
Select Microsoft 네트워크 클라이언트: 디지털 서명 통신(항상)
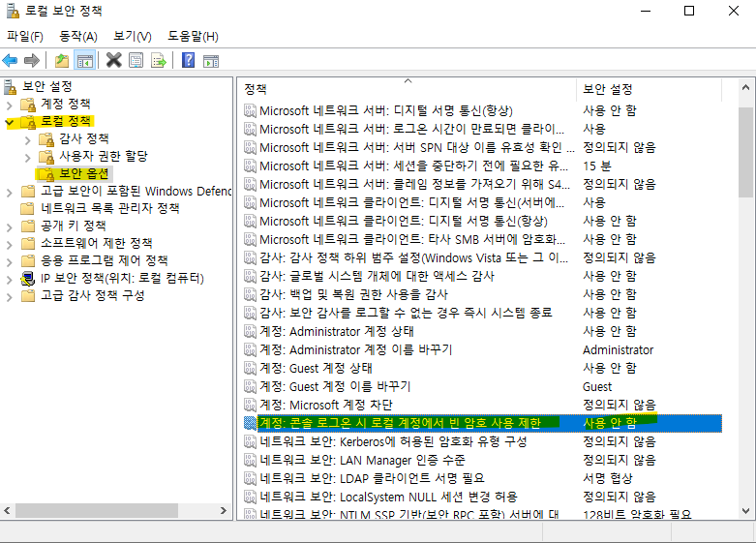click(404, 222)
